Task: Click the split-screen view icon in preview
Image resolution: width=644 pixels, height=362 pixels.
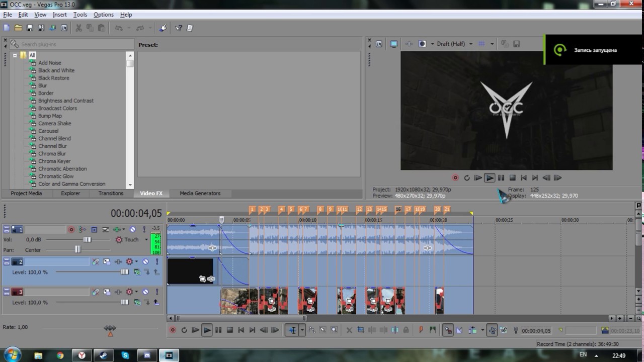Action: (x=423, y=44)
